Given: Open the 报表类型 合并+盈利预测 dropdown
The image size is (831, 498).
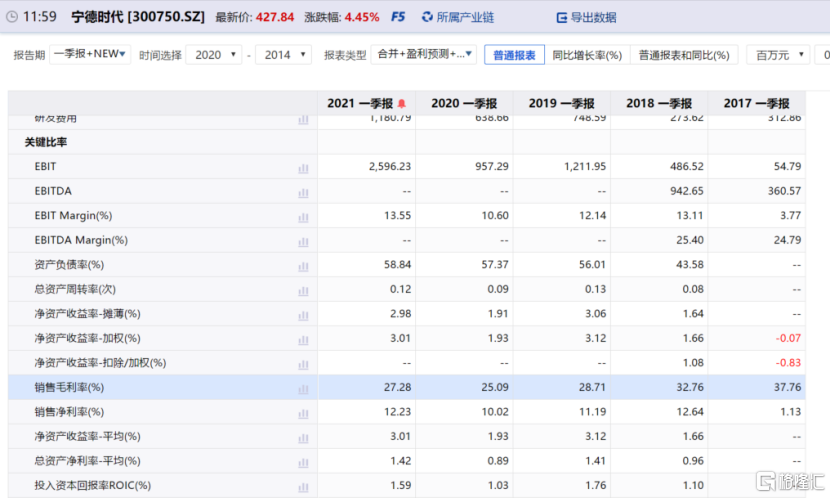Looking at the screenshot, I should point(424,54).
